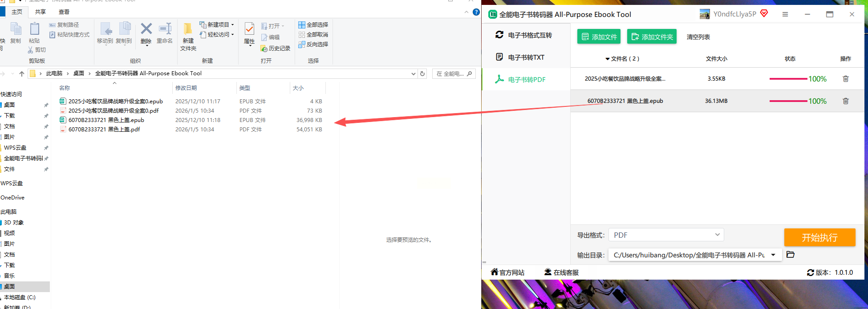Click 桌面 in the address bar breadcrumb
Image resolution: width=868 pixels, height=309 pixels.
pyautogui.click(x=79, y=73)
